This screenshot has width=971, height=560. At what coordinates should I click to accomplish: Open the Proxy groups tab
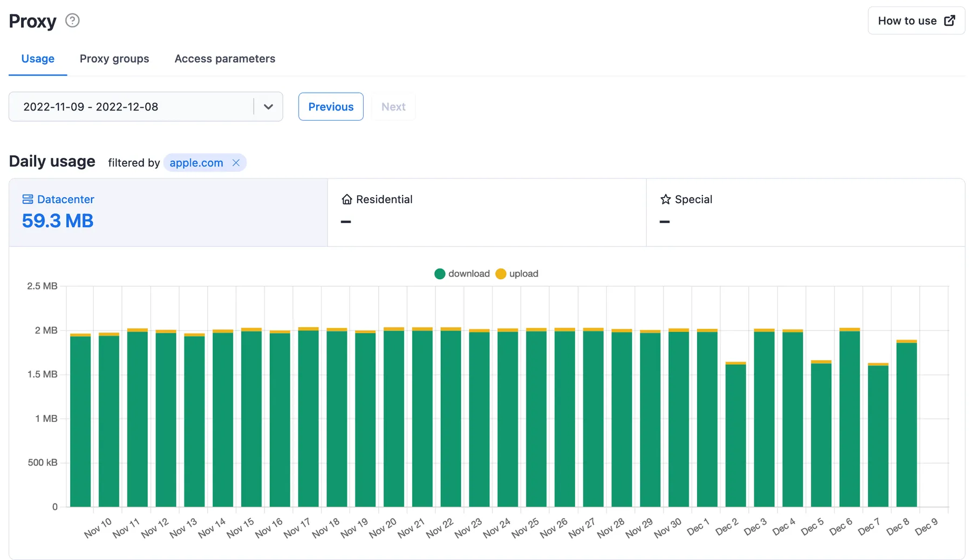(x=114, y=59)
